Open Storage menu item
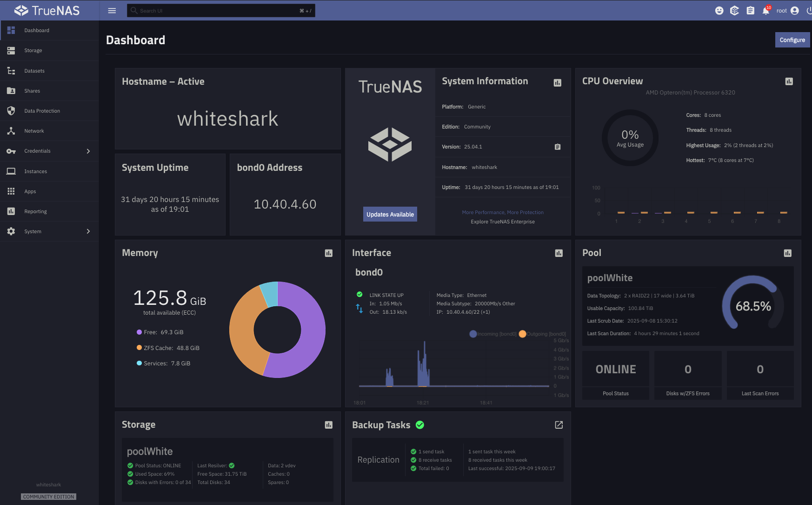 (49, 50)
